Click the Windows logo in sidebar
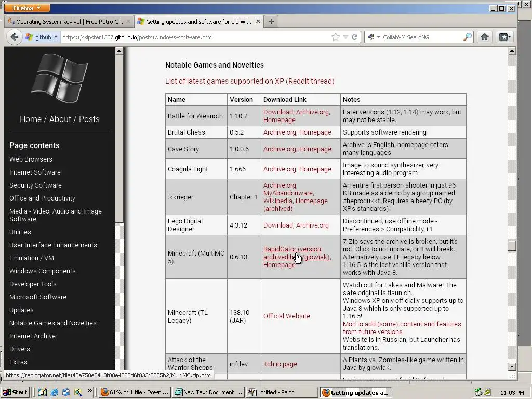The image size is (532, 399). click(x=60, y=78)
